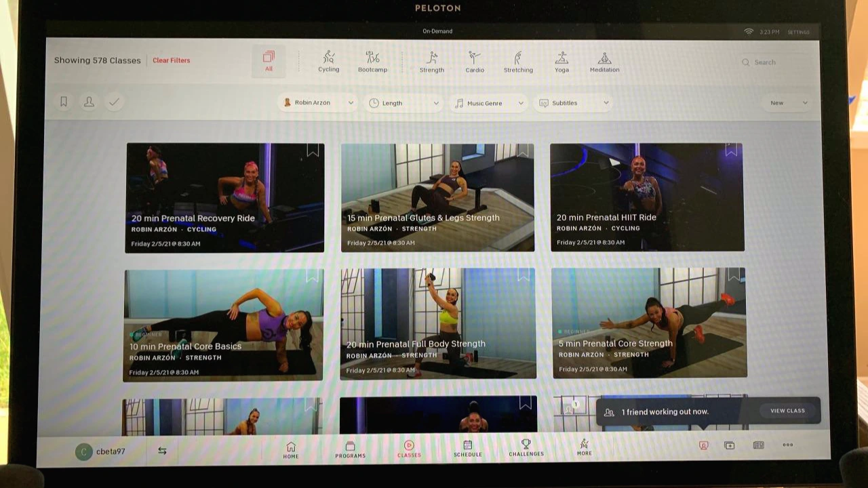Expand the Subtitles filter
Image resolution: width=868 pixels, height=488 pixels.
pos(573,103)
